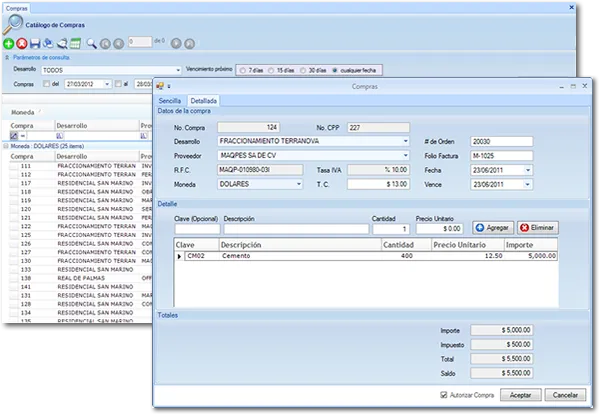Select the cualquier fecha radio button
The height and width of the screenshot is (414, 599).
coord(335,71)
